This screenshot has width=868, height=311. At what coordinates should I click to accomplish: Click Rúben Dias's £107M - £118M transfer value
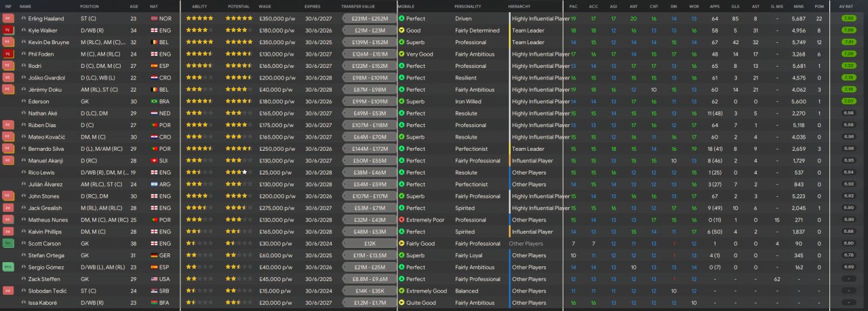click(368, 125)
